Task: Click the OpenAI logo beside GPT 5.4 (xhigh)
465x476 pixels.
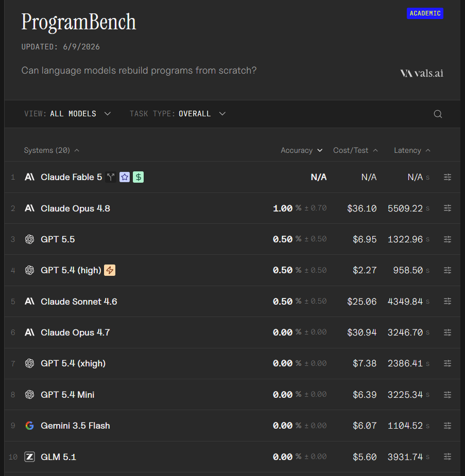Action: point(29,363)
